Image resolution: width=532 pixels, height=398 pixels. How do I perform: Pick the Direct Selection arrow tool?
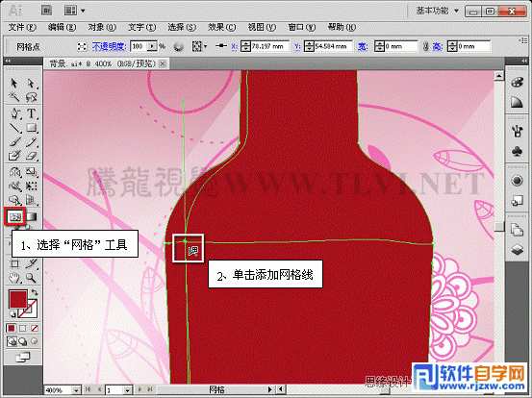pos(31,83)
